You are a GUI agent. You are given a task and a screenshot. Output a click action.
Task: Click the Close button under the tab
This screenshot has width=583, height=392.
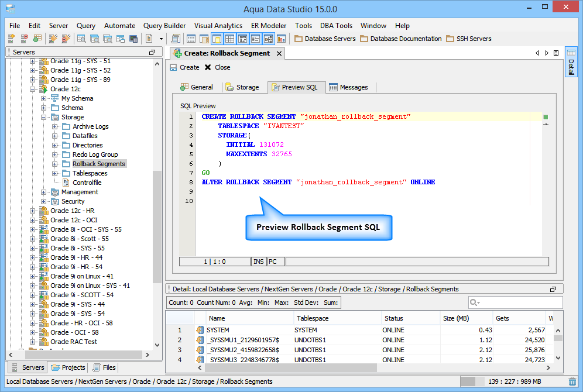click(x=217, y=67)
